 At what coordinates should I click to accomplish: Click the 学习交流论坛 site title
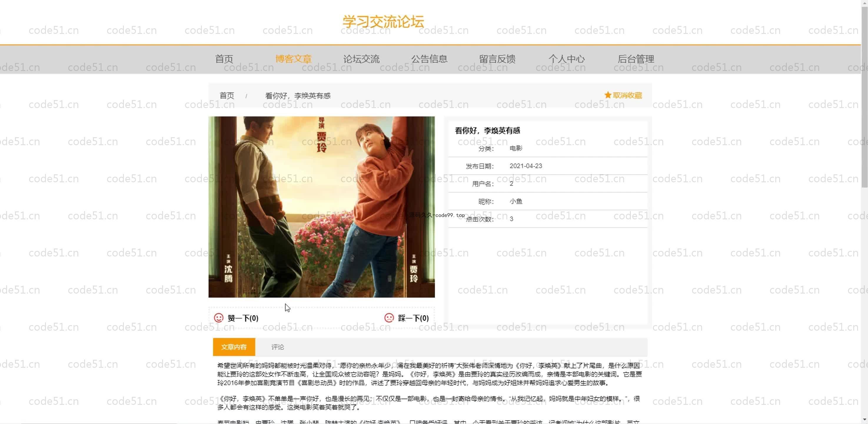(383, 21)
